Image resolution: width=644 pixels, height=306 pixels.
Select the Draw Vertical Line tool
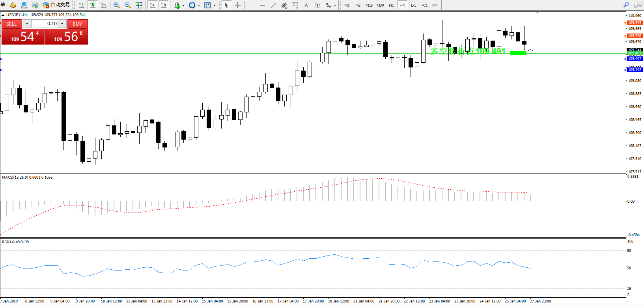(x=251, y=5)
